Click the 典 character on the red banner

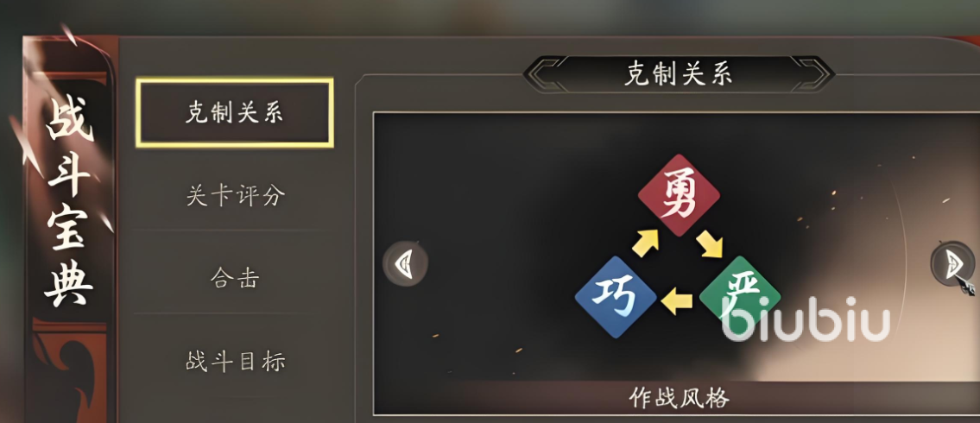coord(69,283)
